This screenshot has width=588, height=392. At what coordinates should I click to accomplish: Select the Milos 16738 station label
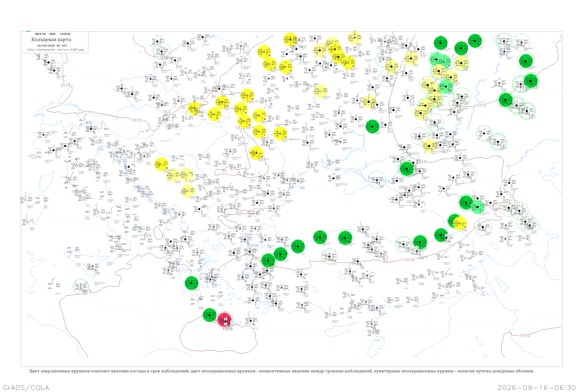click(221, 305)
